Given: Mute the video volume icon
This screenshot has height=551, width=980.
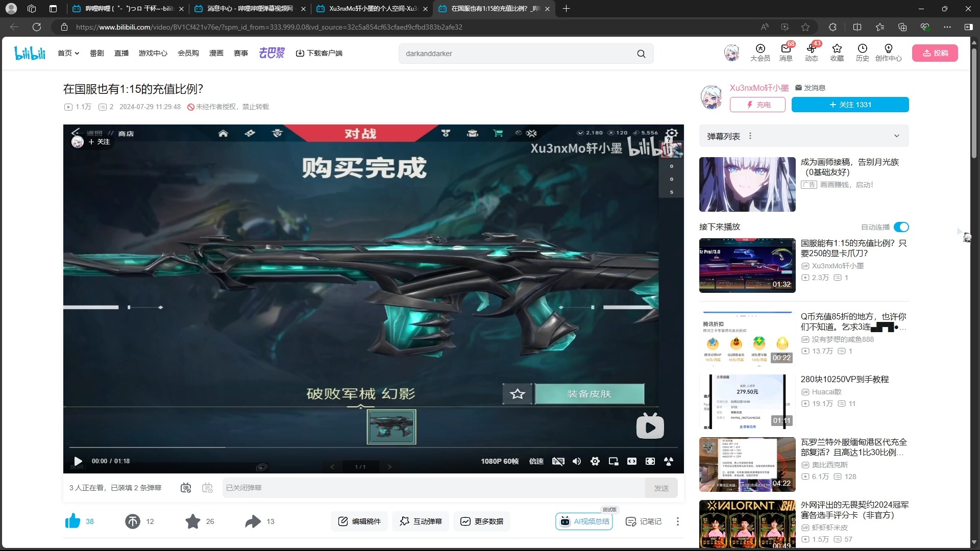Looking at the screenshot, I should [x=577, y=461].
